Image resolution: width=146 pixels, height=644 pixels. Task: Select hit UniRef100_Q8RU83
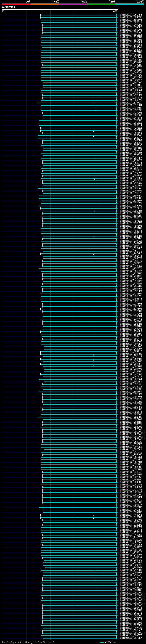(x=131, y=115)
